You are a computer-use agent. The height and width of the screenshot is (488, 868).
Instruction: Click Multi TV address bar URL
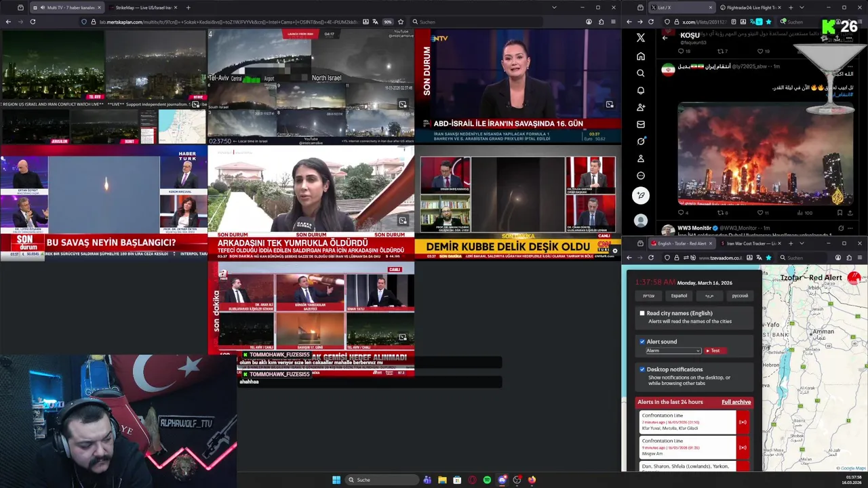click(x=231, y=22)
